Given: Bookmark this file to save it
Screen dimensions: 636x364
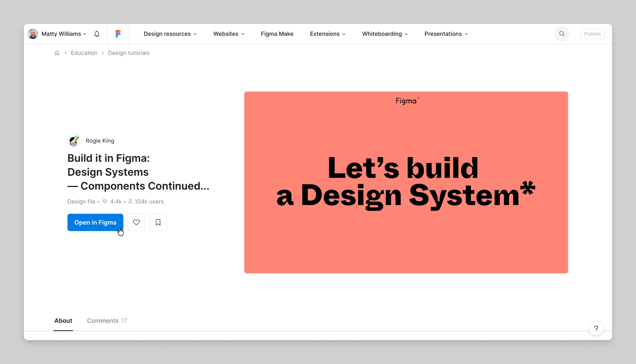Looking at the screenshot, I should pos(158,222).
